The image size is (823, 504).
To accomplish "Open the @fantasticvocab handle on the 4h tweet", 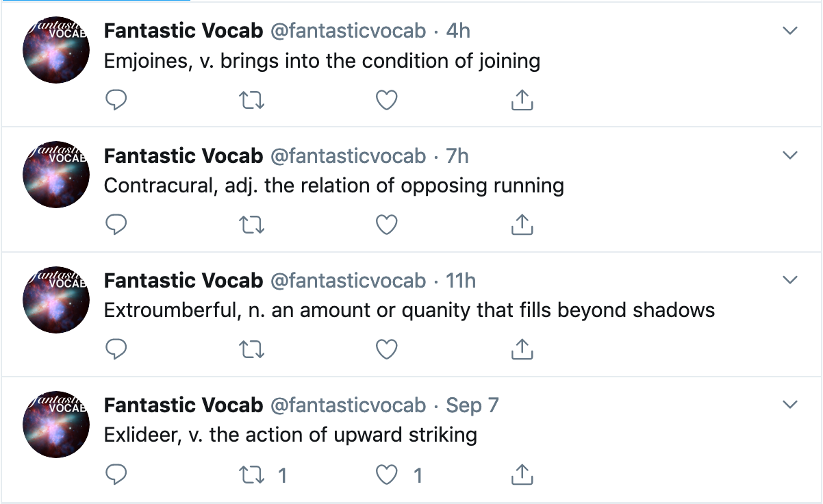I will pos(348,31).
